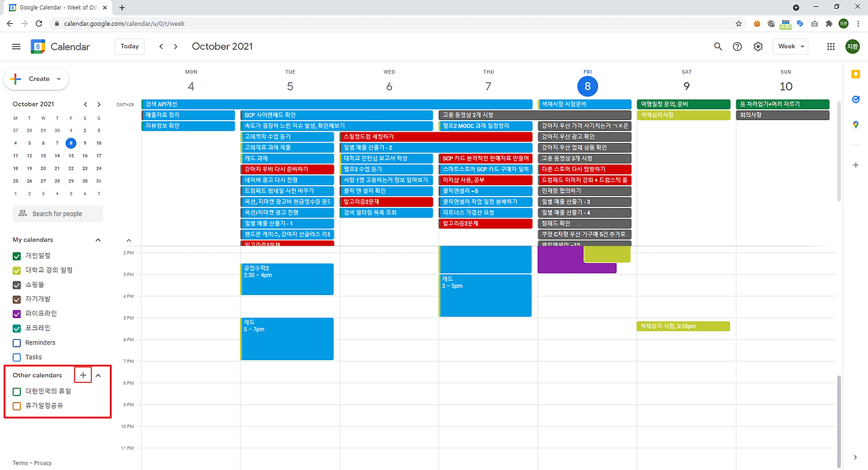Open the Google apps grid

(831, 47)
